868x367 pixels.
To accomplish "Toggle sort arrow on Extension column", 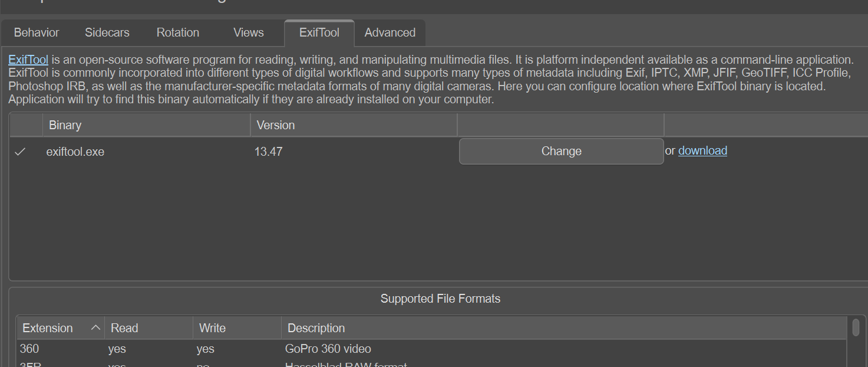I will point(95,328).
